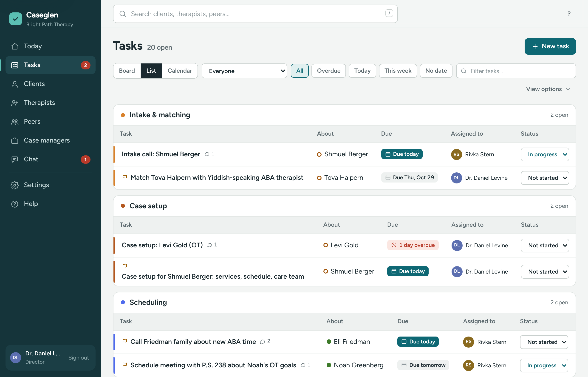Click flag icon on Case setup for Shmuel Berger
Image resolution: width=588 pixels, height=377 pixels.
click(125, 266)
